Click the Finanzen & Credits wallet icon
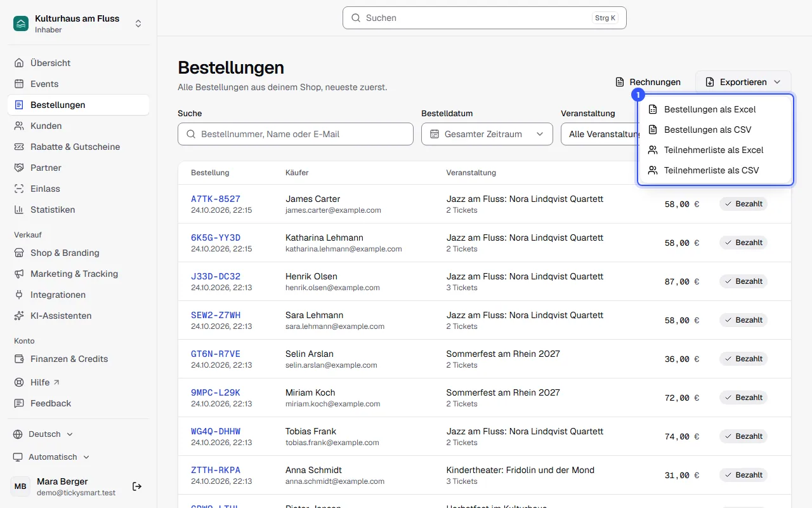This screenshot has width=812, height=508. 18,359
